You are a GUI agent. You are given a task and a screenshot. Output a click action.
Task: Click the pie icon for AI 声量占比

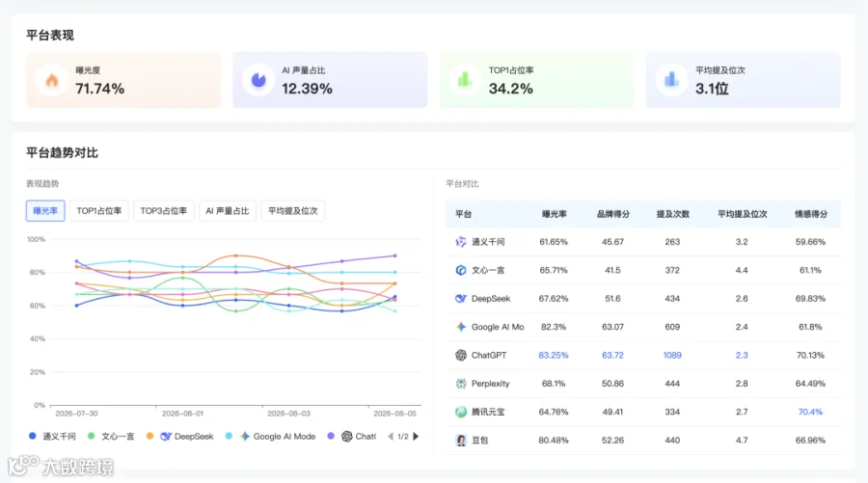(x=258, y=80)
